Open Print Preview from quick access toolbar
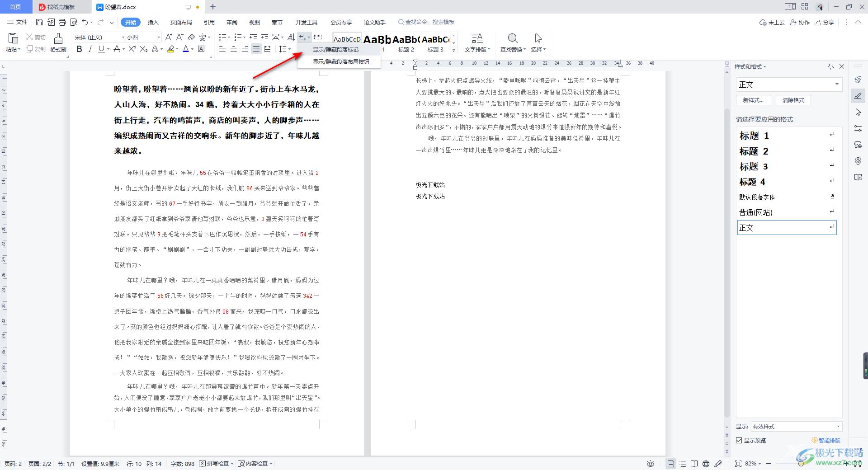The image size is (868, 470). (73, 22)
